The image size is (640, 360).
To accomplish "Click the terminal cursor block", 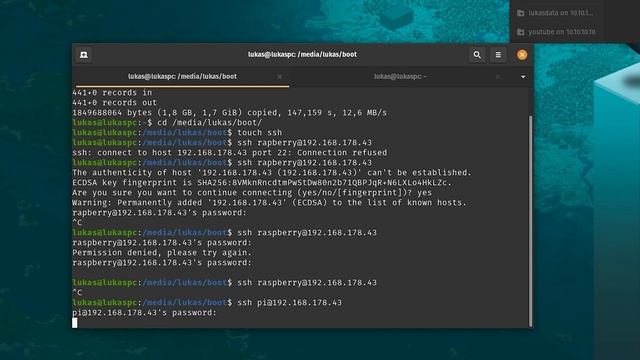I will pyautogui.click(x=75, y=323).
